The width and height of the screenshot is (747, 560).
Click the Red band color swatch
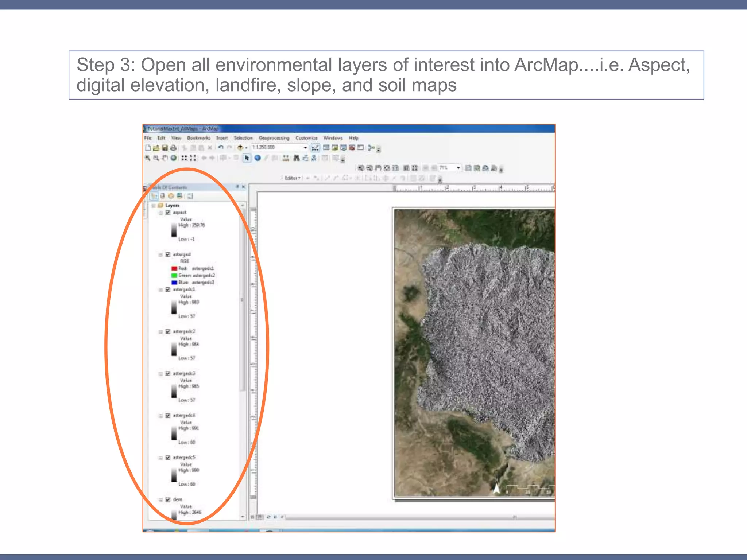point(174,269)
